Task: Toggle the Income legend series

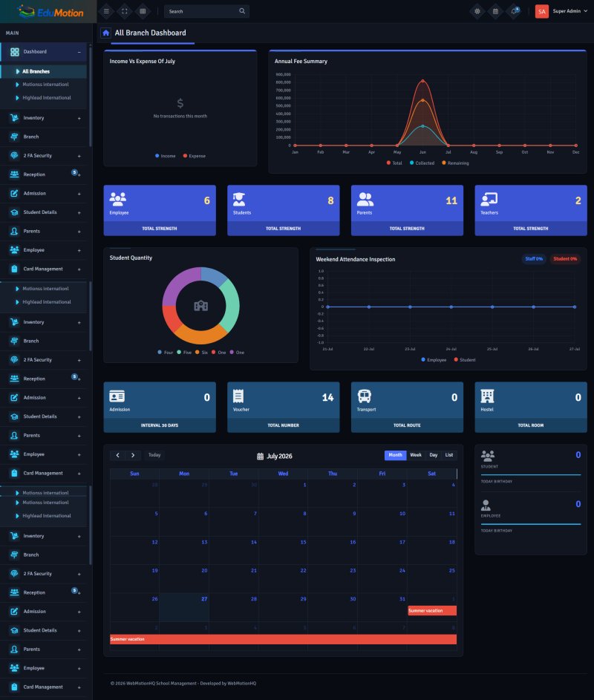Action: pyautogui.click(x=166, y=156)
